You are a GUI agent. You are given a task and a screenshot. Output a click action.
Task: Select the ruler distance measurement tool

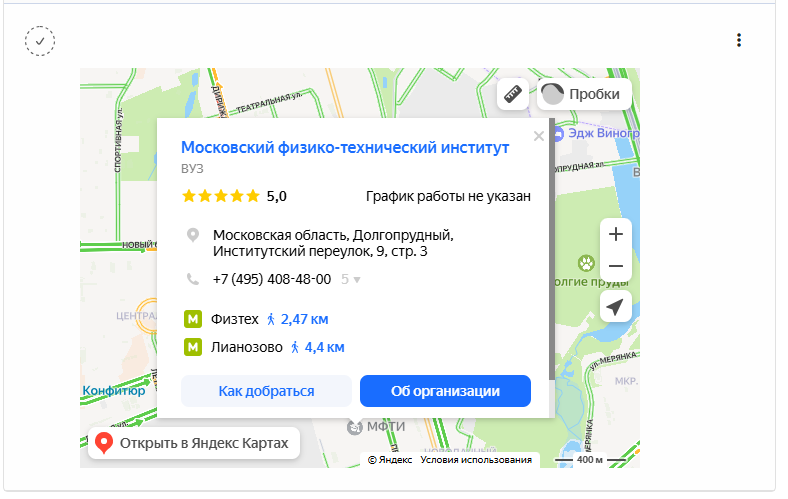click(513, 94)
